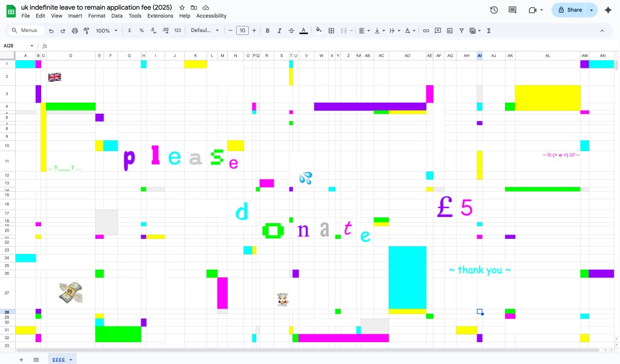Click the font size input field
The height and width of the screenshot is (364, 620).
coord(242,30)
